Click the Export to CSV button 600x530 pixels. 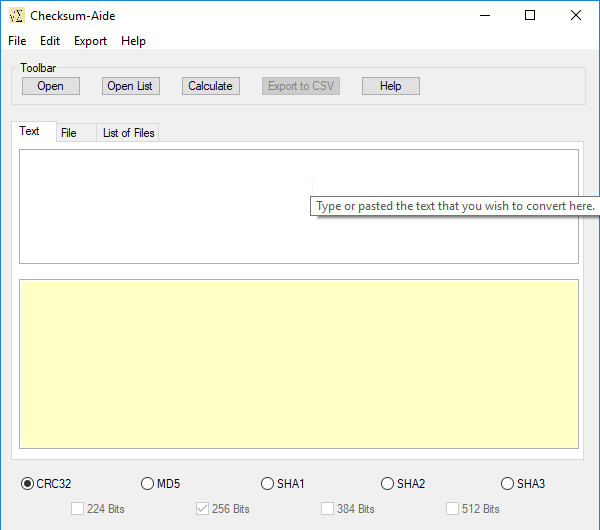[301, 86]
